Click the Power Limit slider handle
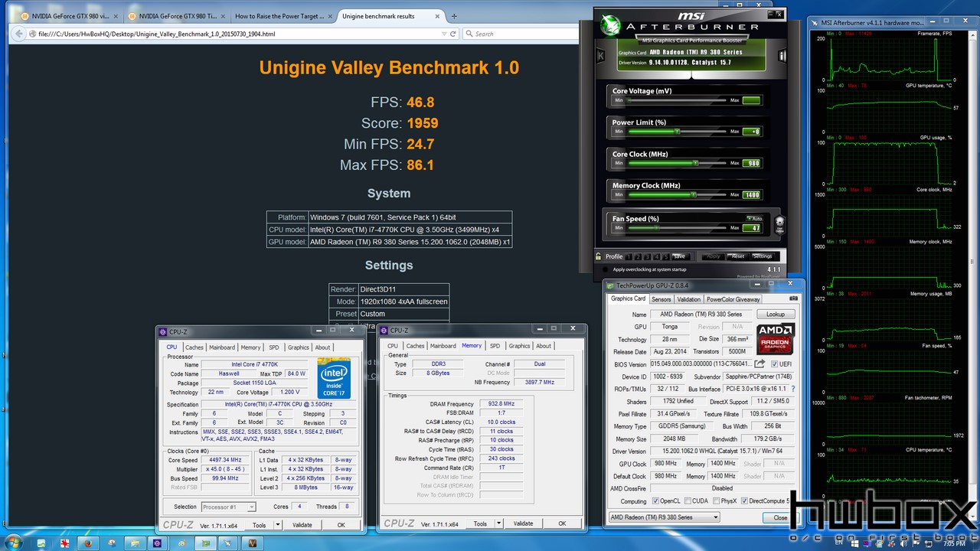The image size is (980, 551). 676,132
